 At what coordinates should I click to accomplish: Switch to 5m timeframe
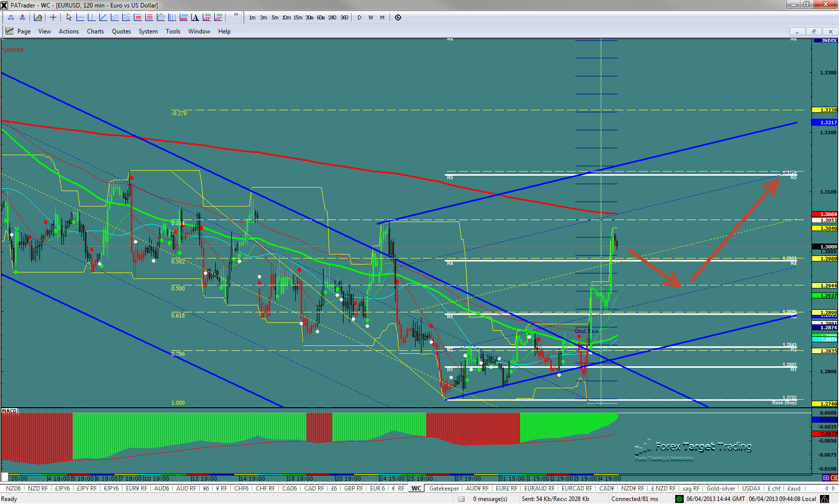[275, 17]
